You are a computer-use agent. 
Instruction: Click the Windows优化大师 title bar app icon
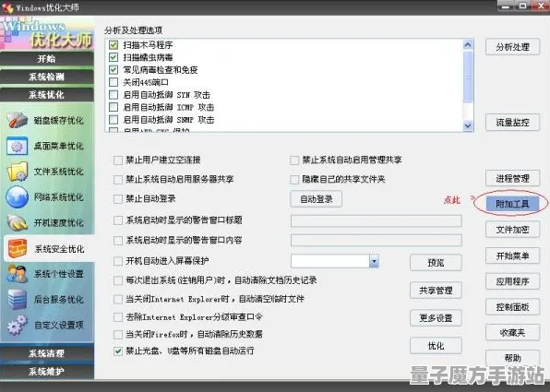[7, 7]
